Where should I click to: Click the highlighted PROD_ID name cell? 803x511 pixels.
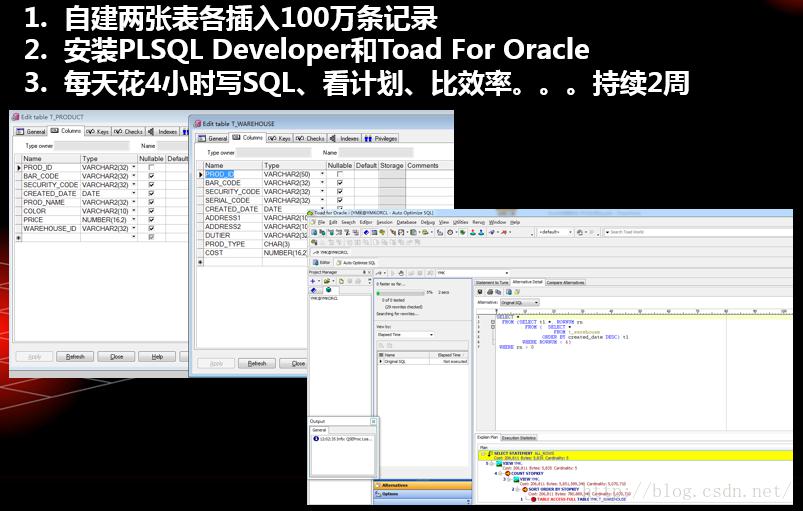pos(219,174)
